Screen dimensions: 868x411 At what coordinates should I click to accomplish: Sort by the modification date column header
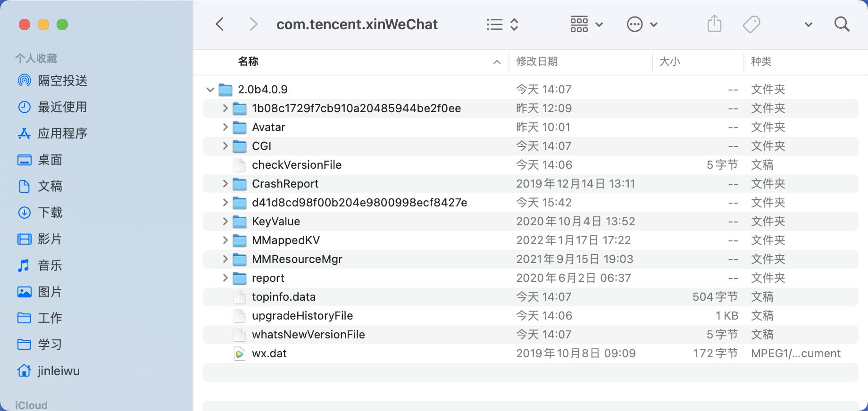click(537, 61)
